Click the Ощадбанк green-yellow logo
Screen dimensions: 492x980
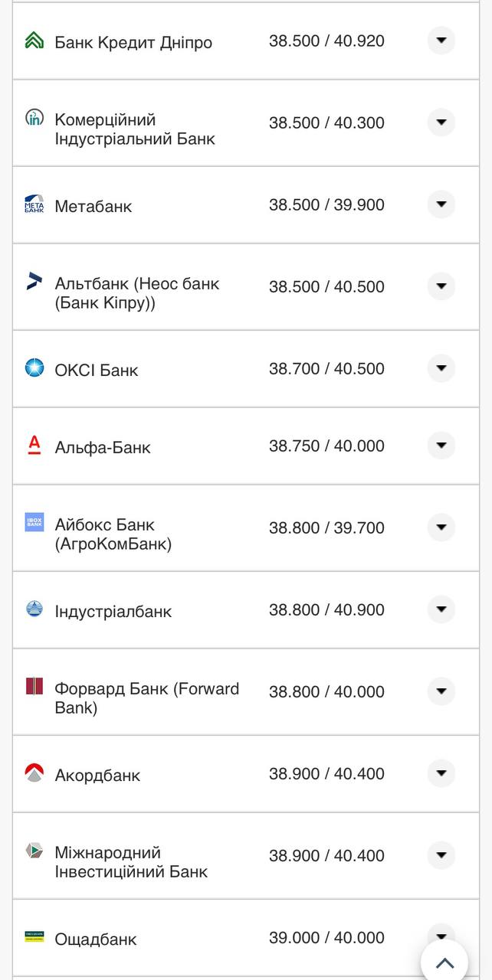click(34, 934)
